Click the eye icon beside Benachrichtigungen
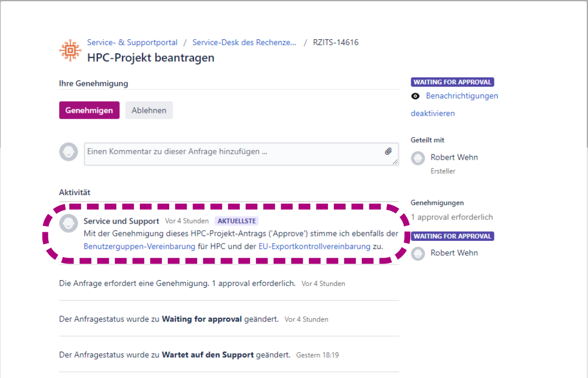The width and height of the screenshot is (588, 378). pyautogui.click(x=415, y=96)
